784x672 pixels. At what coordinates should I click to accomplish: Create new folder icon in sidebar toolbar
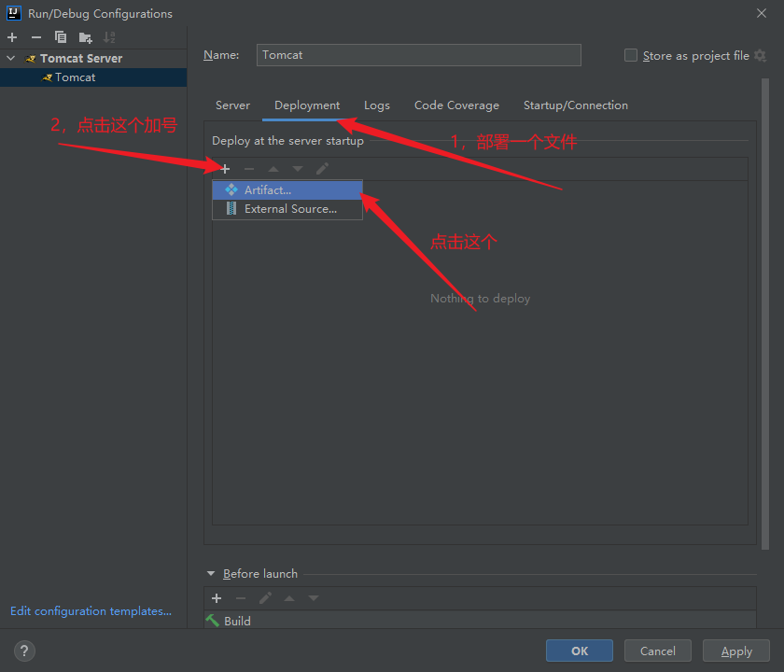tap(86, 37)
